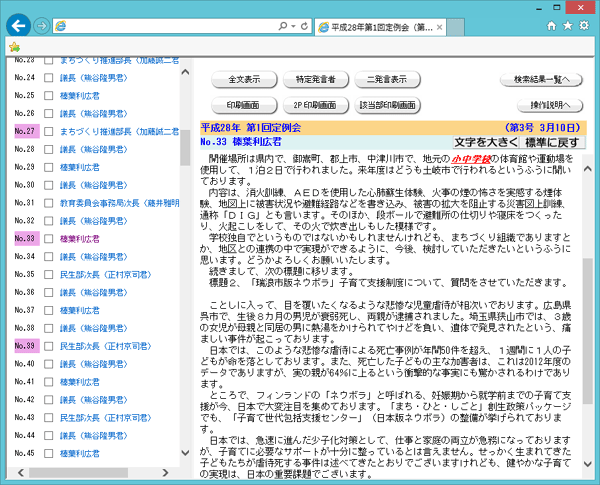Viewport: 600px width, 485px height.
Task: Click the speaker list scroll up arrow
Action: coord(185,72)
